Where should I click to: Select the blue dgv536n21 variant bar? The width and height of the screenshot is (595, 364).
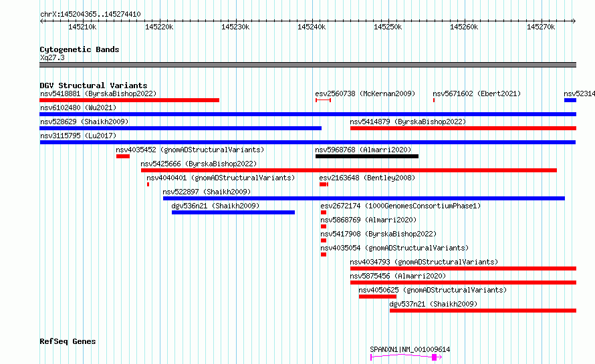[233, 212]
